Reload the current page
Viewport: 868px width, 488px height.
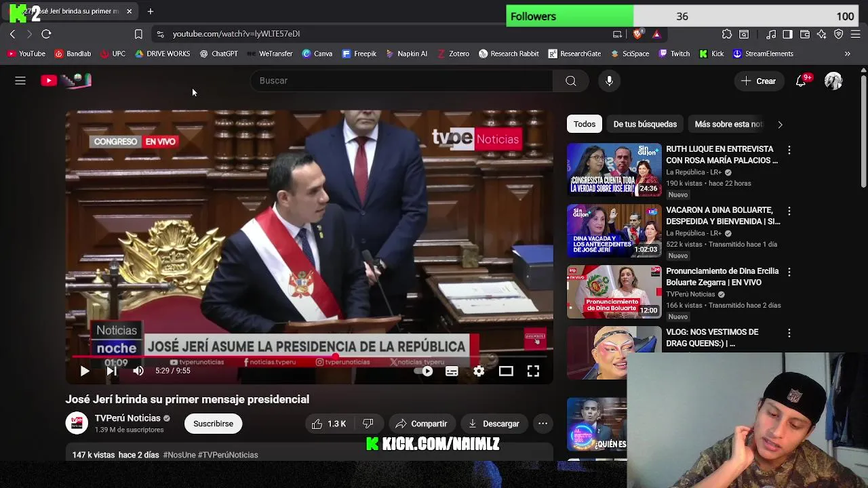pos(46,34)
